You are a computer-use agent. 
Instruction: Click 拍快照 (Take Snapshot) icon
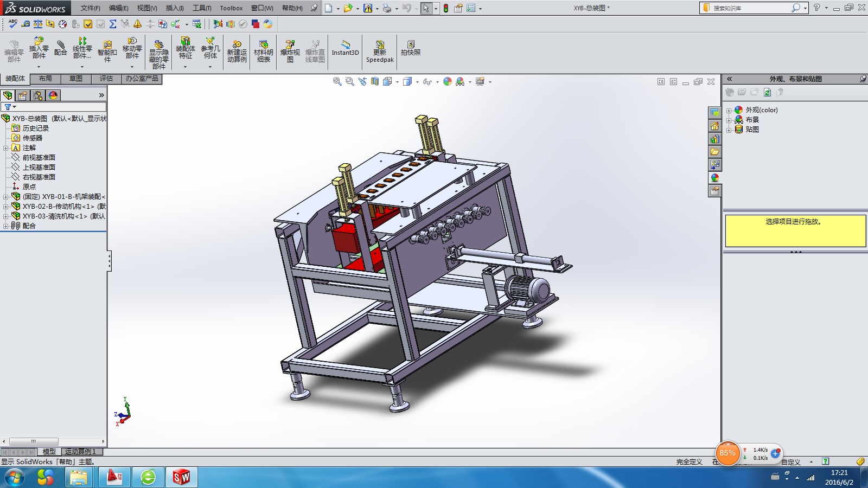click(x=411, y=48)
